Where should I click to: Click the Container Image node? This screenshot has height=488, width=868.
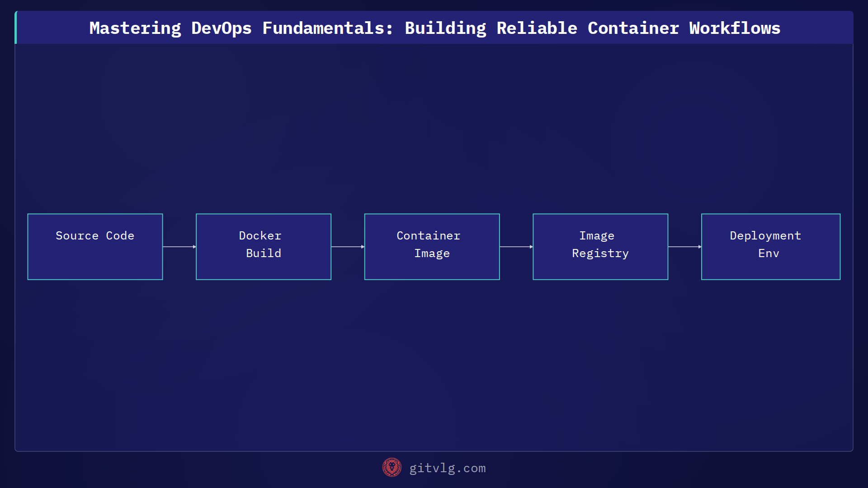click(432, 247)
